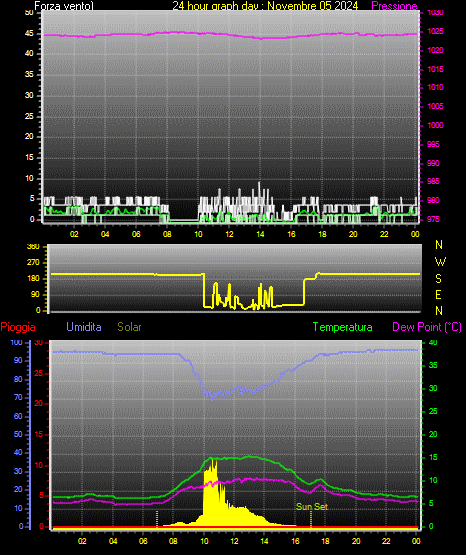Click the 1025 pressure axis value
This screenshot has height=555, width=466.
point(436,32)
